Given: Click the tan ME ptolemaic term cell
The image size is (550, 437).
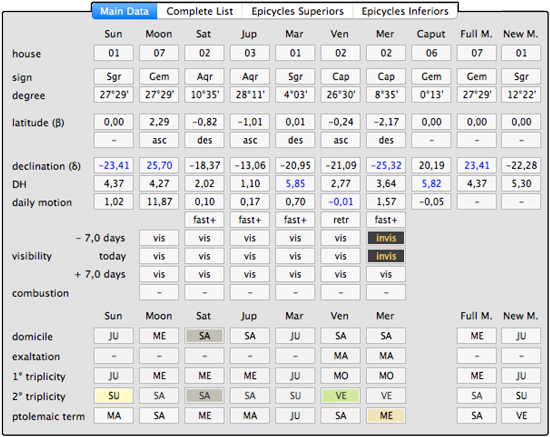Looking at the screenshot, I should 386,416.
